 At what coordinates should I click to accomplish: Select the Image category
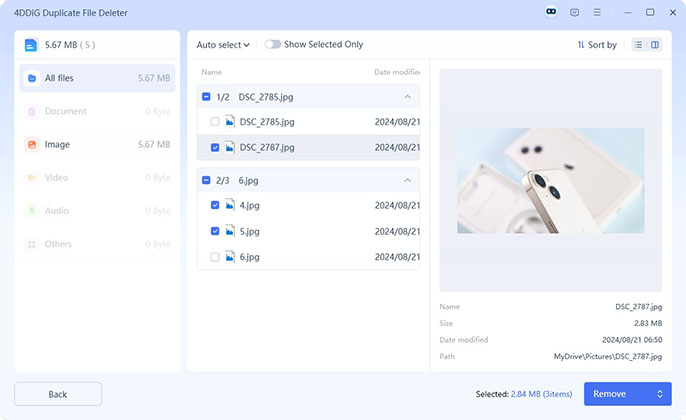97,144
